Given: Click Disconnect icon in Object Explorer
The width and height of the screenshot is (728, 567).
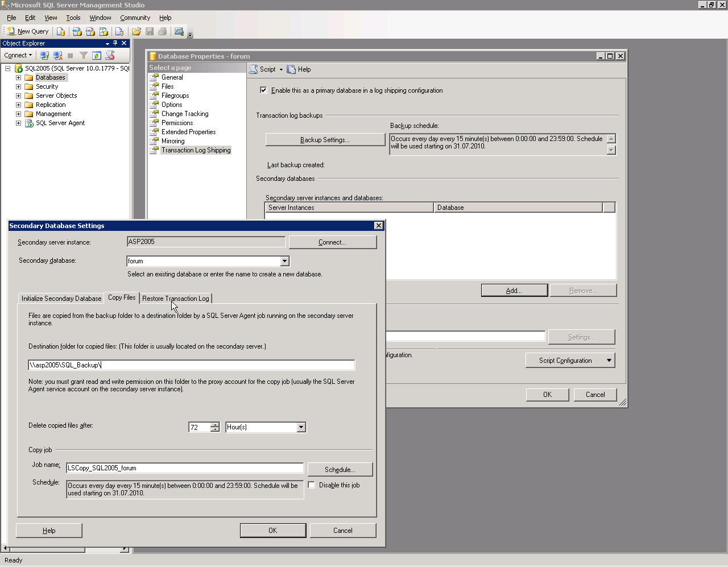Looking at the screenshot, I should point(57,55).
